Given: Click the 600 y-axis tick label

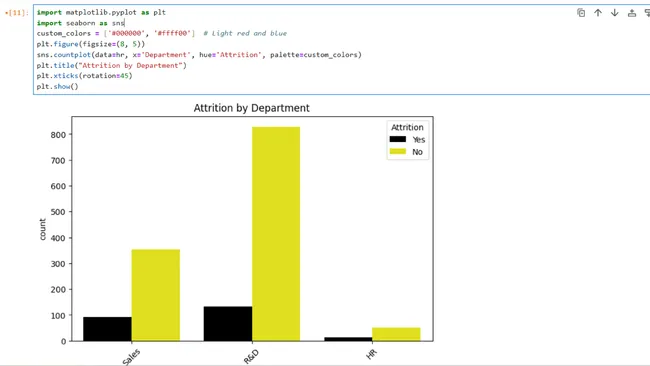Looking at the screenshot, I should click(58, 186).
